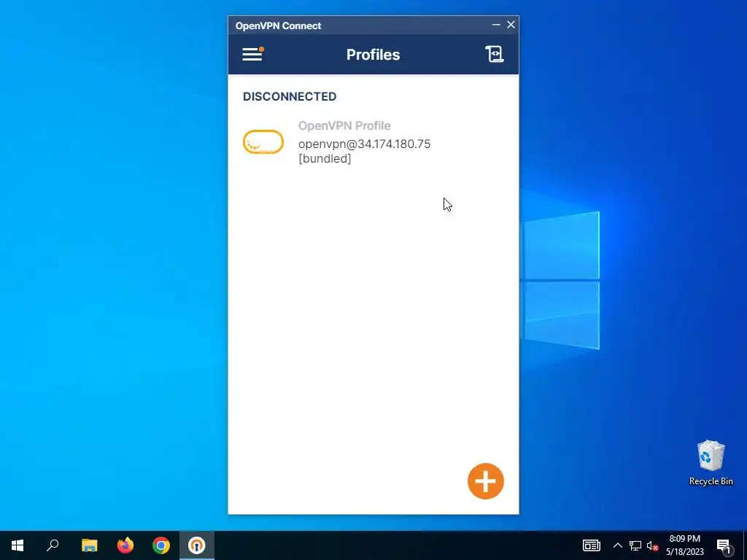Open the News and Interests taskbar icon

pyautogui.click(x=591, y=545)
